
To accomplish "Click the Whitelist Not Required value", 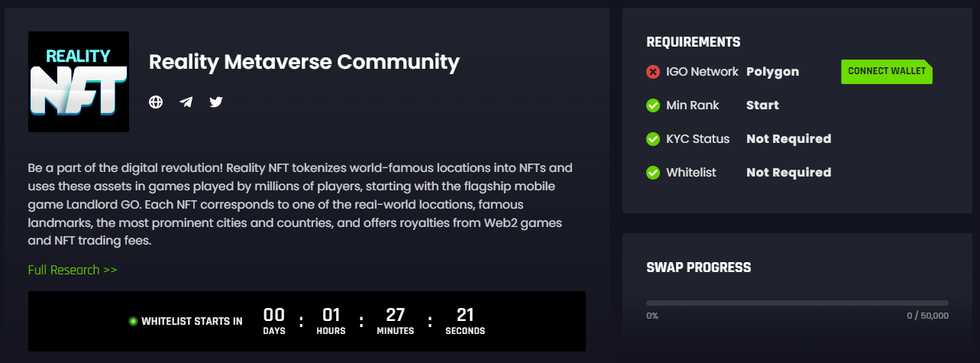I will (788, 173).
